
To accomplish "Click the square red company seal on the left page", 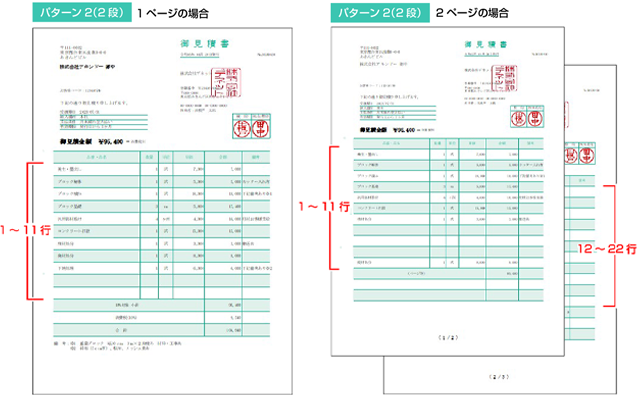I will click(x=226, y=83).
